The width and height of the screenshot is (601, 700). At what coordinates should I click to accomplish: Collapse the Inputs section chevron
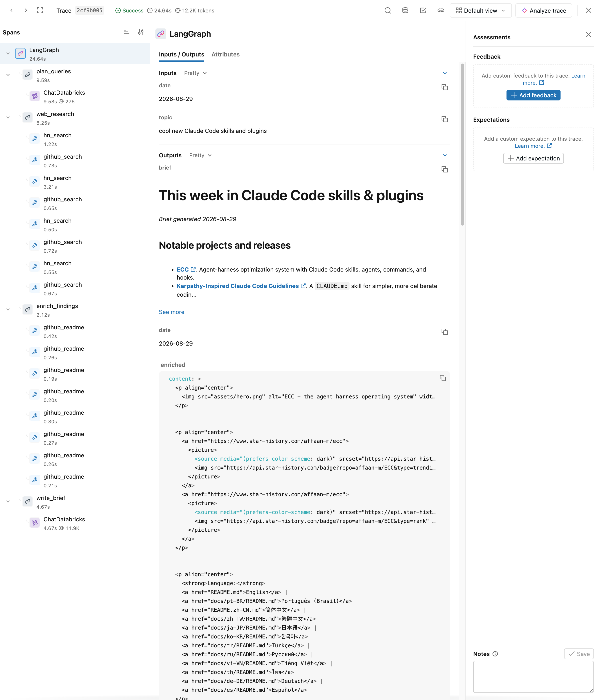(445, 73)
